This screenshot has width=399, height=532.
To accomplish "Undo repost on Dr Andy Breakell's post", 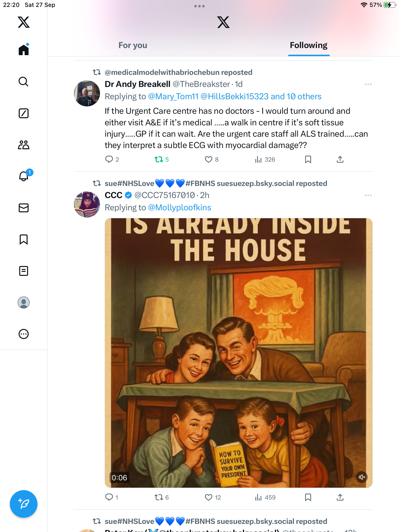I will pos(159,160).
